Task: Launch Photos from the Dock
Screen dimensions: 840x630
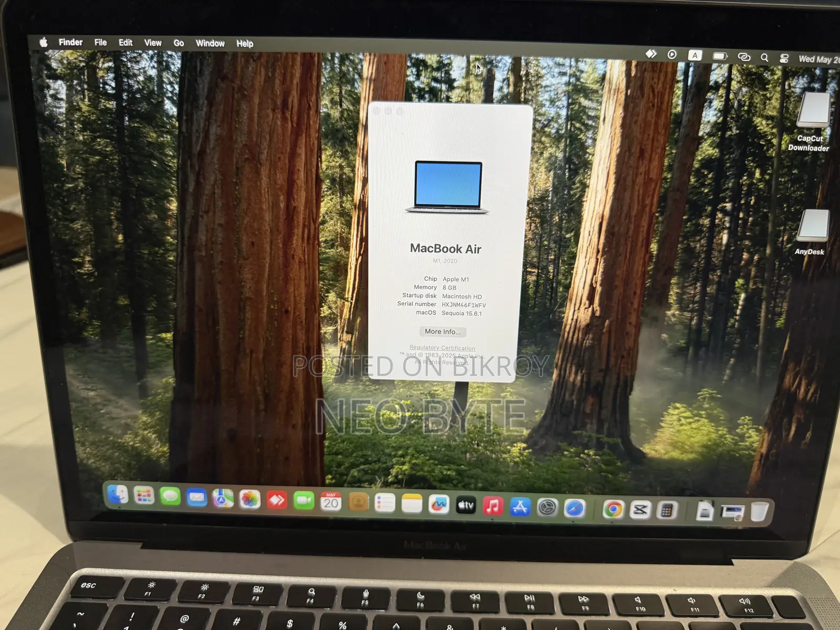Action: click(x=250, y=499)
